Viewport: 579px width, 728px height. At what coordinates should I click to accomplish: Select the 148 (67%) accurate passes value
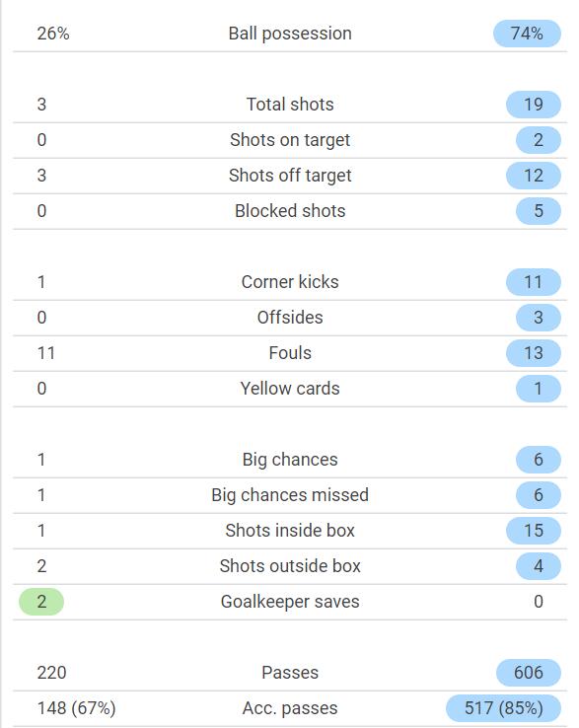pyautogui.click(x=76, y=708)
